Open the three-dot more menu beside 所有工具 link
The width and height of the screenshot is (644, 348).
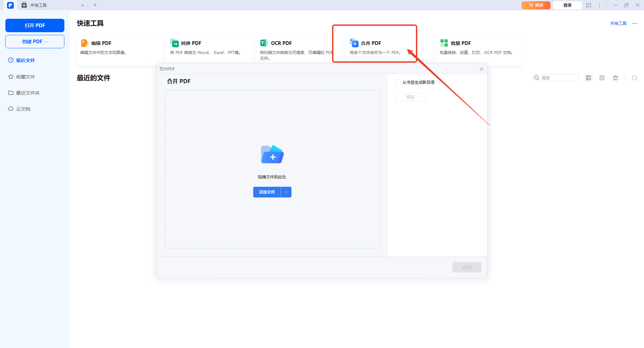click(634, 23)
